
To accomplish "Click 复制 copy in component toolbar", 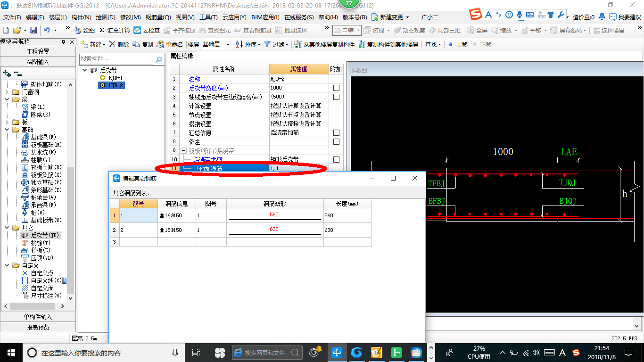I will [143, 44].
